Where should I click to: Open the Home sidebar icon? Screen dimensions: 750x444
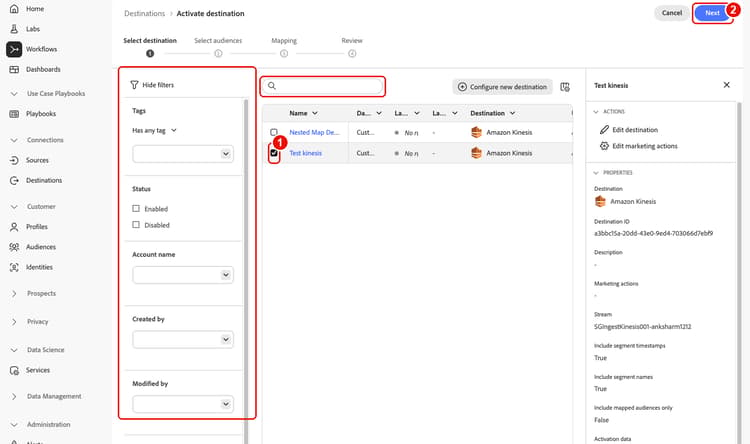(14, 9)
